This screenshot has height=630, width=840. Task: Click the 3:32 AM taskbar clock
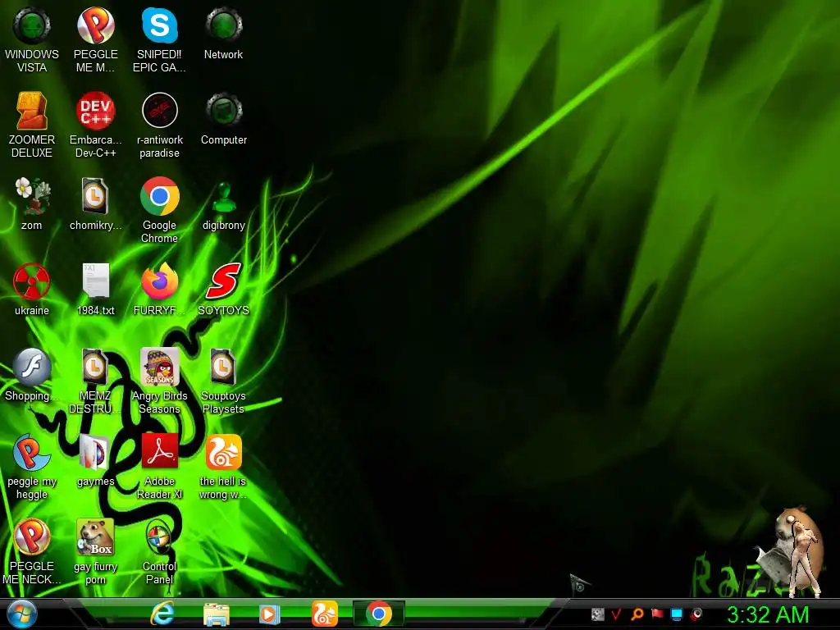768,615
